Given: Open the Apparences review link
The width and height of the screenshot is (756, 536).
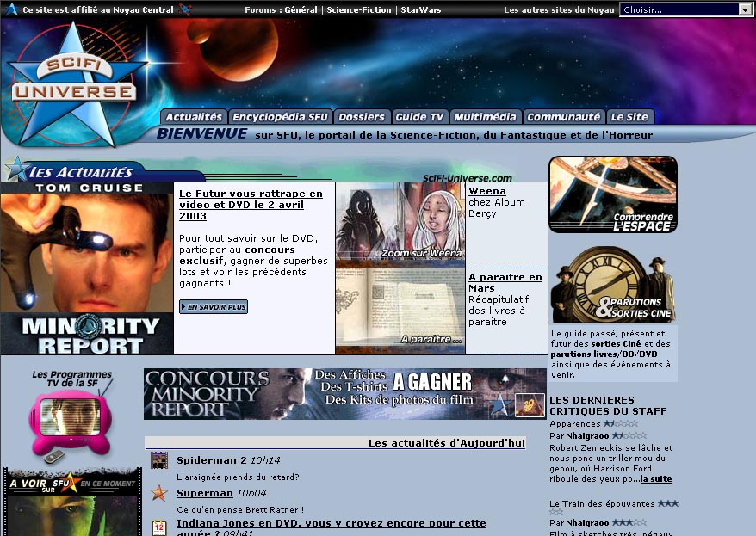Looking at the screenshot, I should (x=574, y=424).
